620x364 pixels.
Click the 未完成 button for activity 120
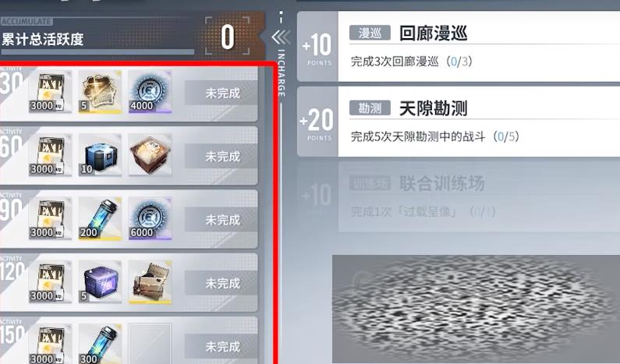221,283
